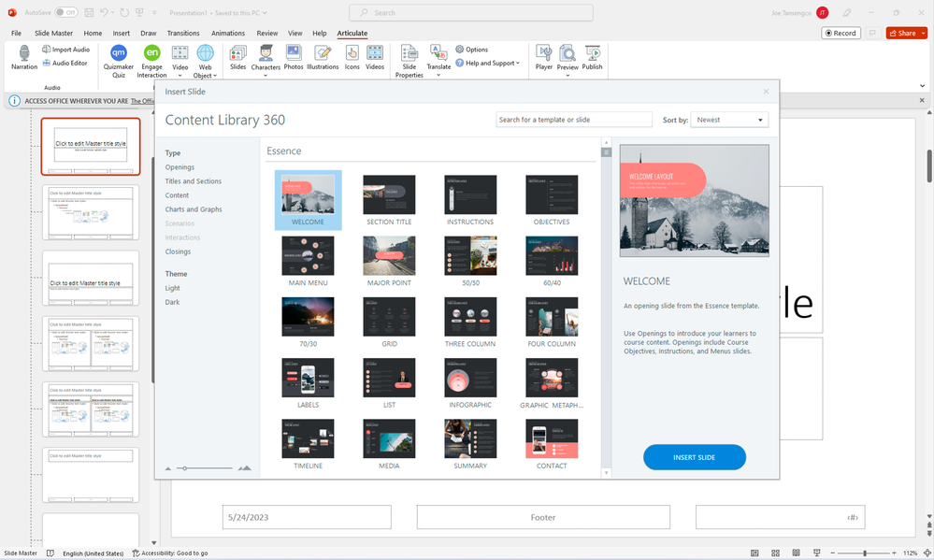Image resolution: width=934 pixels, height=560 pixels.
Task: Click the Narration microphone icon
Action: click(24, 54)
